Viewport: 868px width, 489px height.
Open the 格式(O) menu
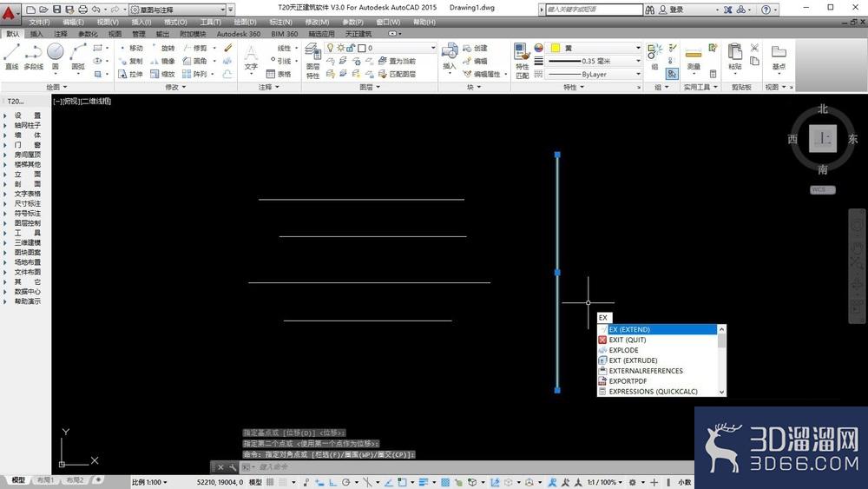pyautogui.click(x=175, y=23)
